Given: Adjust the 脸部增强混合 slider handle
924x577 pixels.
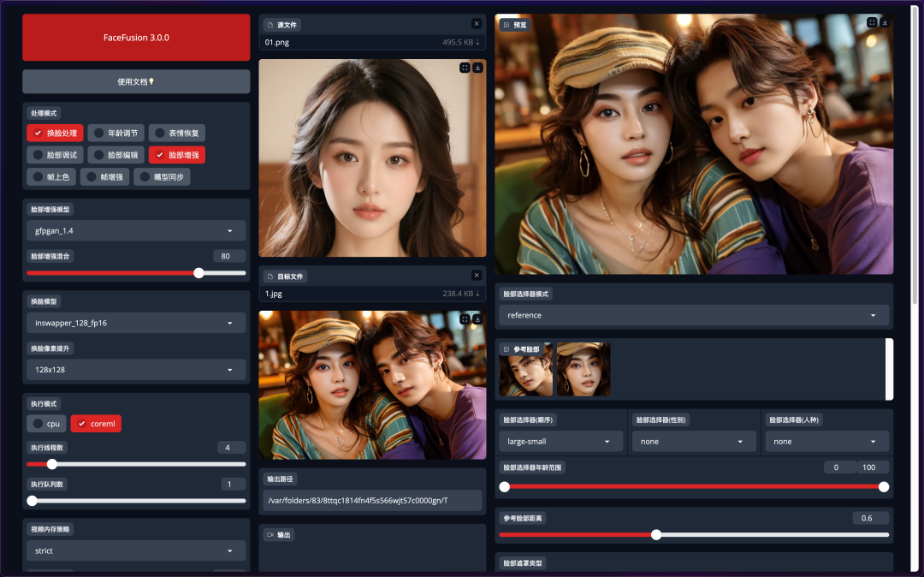Looking at the screenshot, I should [199, 273].
